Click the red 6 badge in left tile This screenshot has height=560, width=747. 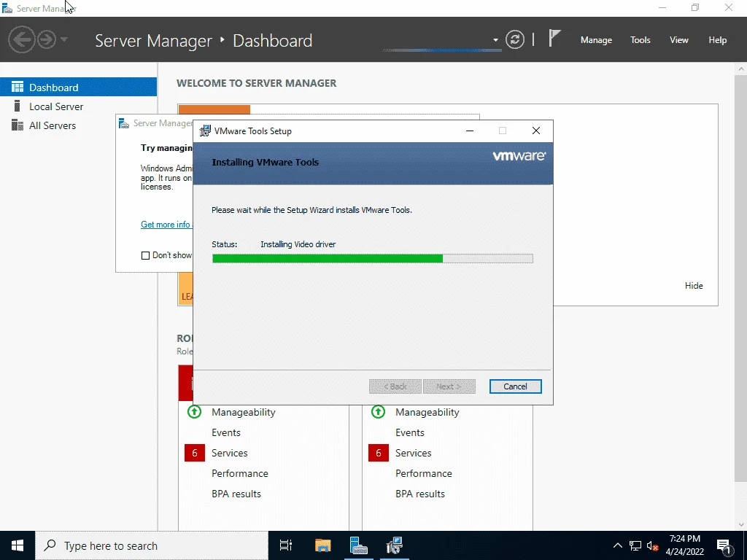coord(194,453)
